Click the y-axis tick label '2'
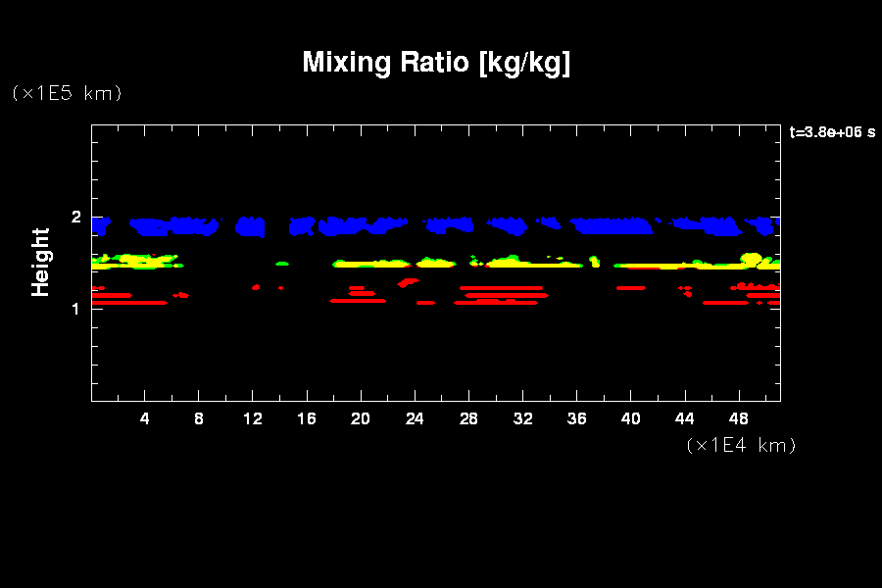This screenshot has width=882, height=588. pyautogui.click(x=75, y=218)
